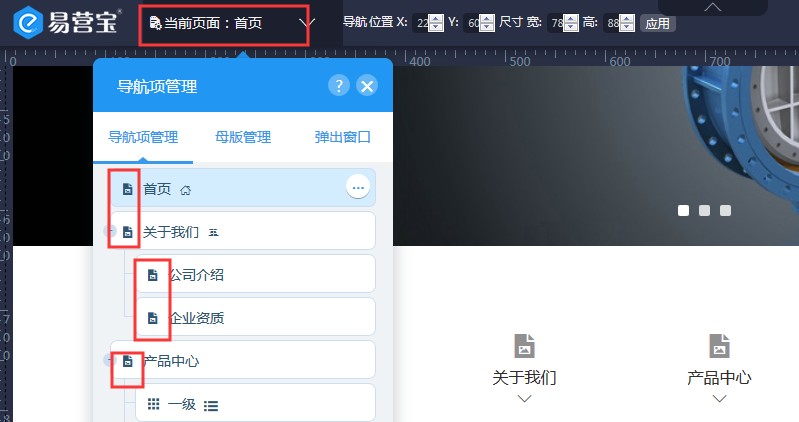Select the 公司介绍 sub-item
The width and height of the screenshot is (799, 422).
click(256, 274)
